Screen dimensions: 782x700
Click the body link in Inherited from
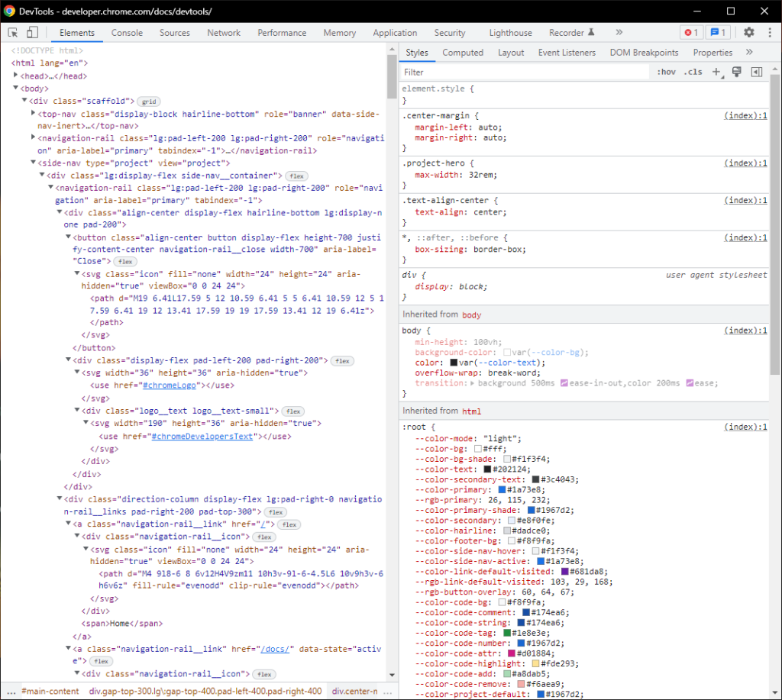[x=471, y=315]
